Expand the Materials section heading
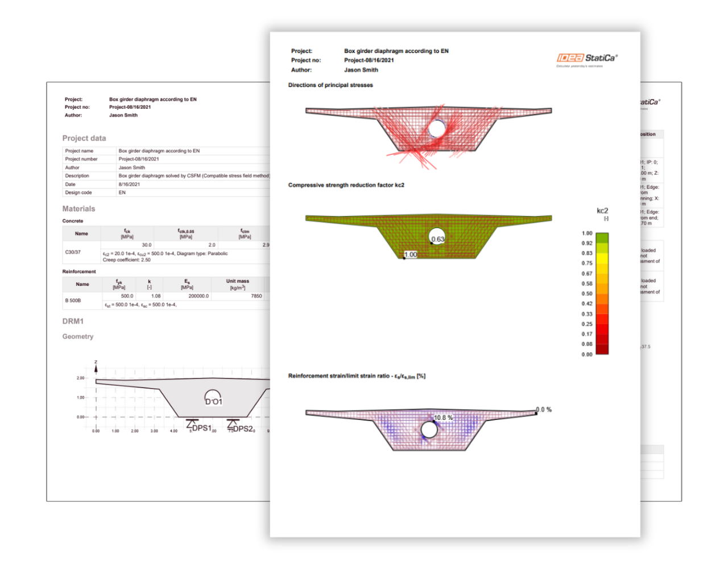This screenshot has height=569, width=728. 78,209
